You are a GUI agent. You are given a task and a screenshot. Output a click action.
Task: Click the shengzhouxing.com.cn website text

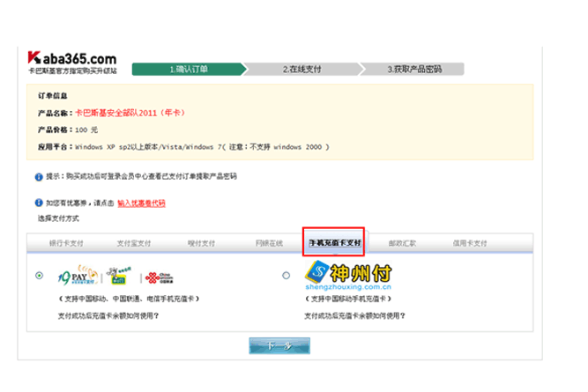[348, 287]
